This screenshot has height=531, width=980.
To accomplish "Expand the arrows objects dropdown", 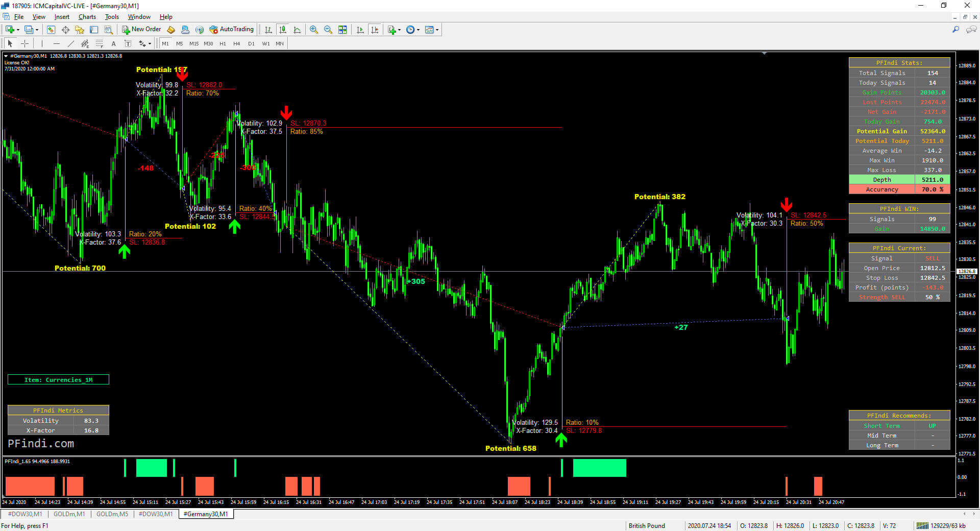I will [x=150, y=43].
